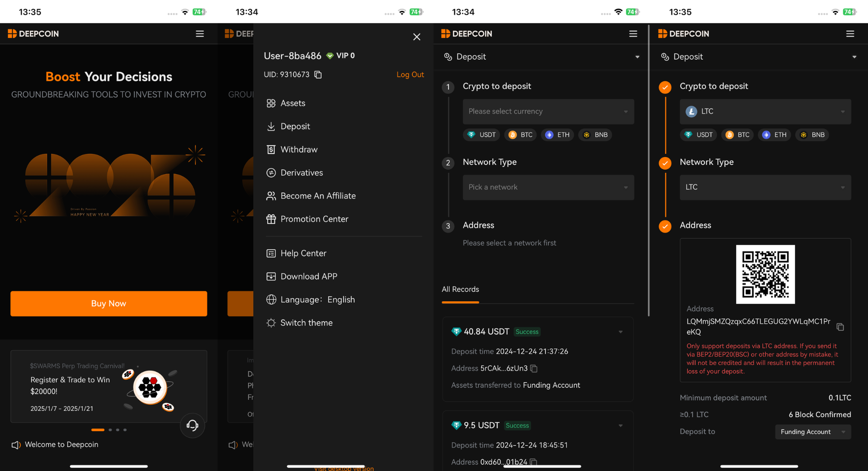
Task: Pick ETH chip on the LTC deposit screen
Action: click(774, 135)
